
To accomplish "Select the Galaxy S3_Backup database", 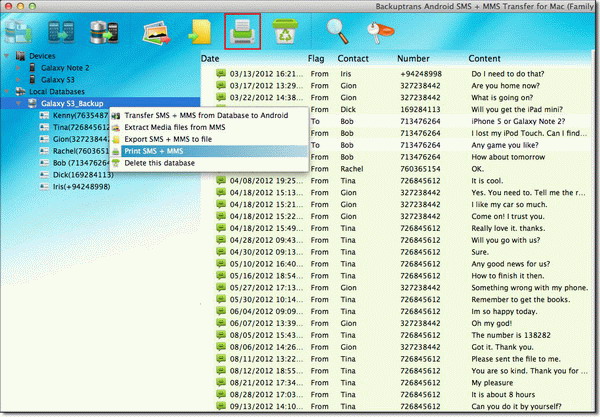I will pos(72,103).
